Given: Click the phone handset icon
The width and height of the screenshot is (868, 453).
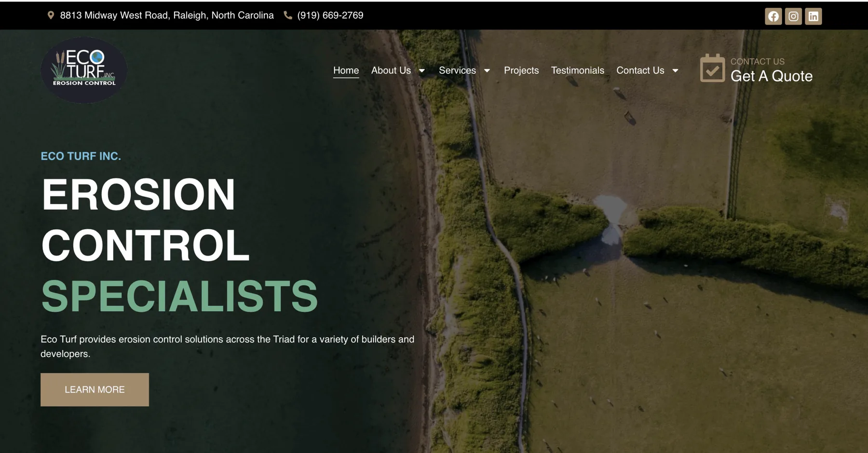Looking at the screenshot, I should point(288,15).
